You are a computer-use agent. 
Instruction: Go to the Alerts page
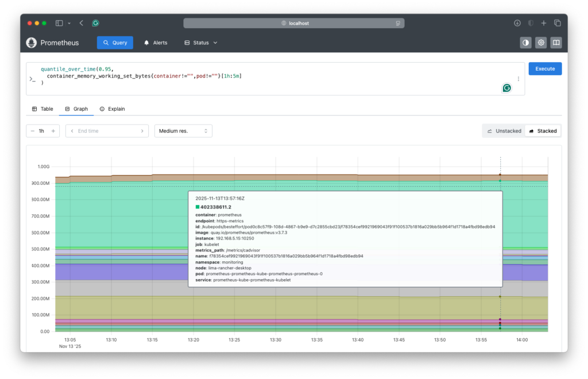(155, 42)
